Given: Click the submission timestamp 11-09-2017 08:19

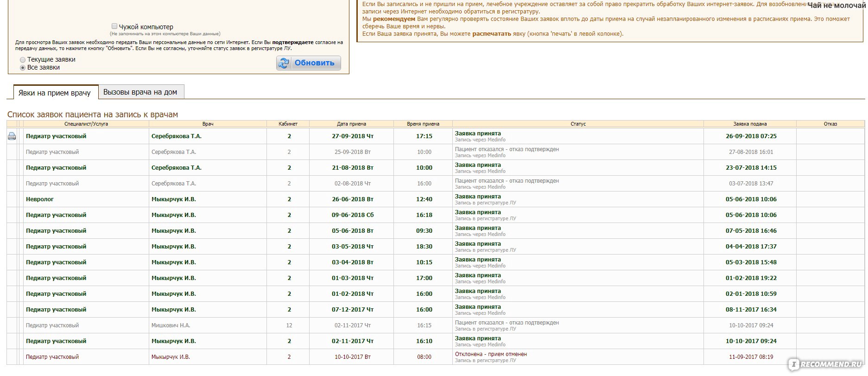Looking at the screenshot, I should click(751, 357).
